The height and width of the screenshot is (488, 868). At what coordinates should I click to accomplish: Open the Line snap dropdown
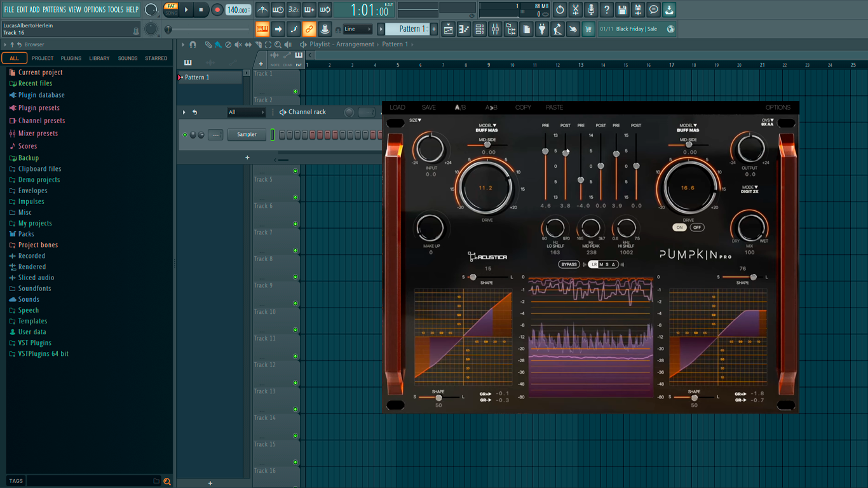[x=358, y=29]
